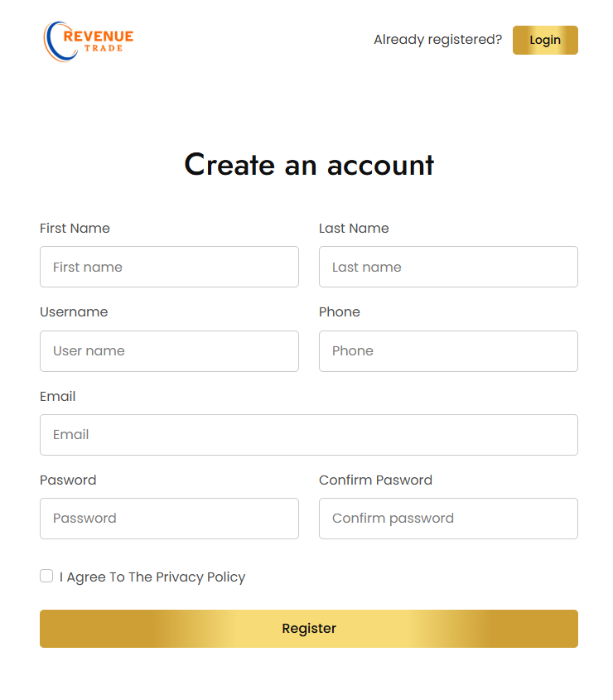Click inside the First name input field
Viewport: 613px width, 700px height.
(169, 267)
